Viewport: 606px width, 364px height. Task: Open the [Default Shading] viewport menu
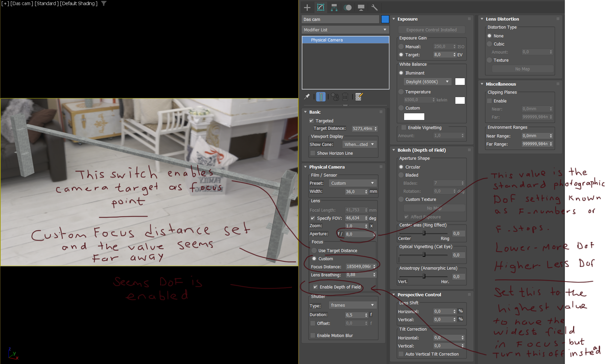point(79,3)
